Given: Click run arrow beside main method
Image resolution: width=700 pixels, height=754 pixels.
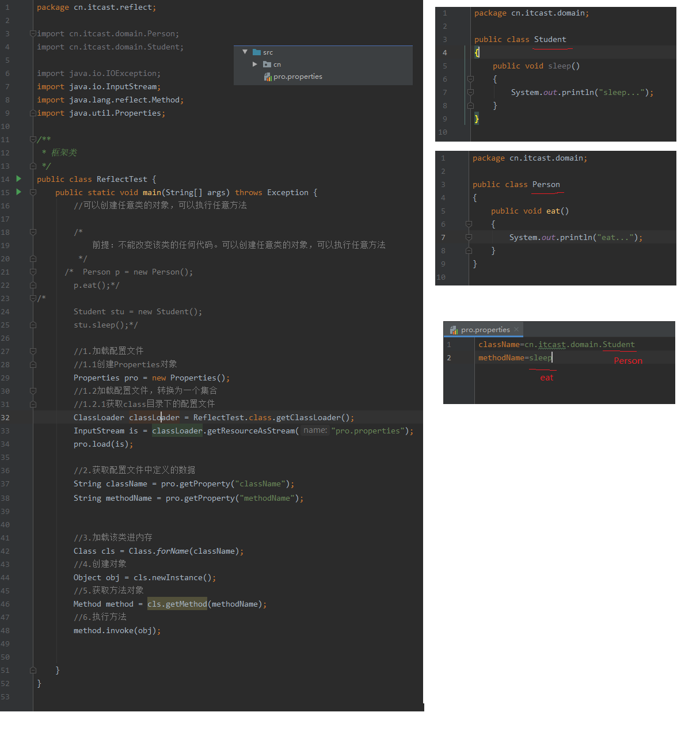Looking at the screenshot, I should coord(18,192).
